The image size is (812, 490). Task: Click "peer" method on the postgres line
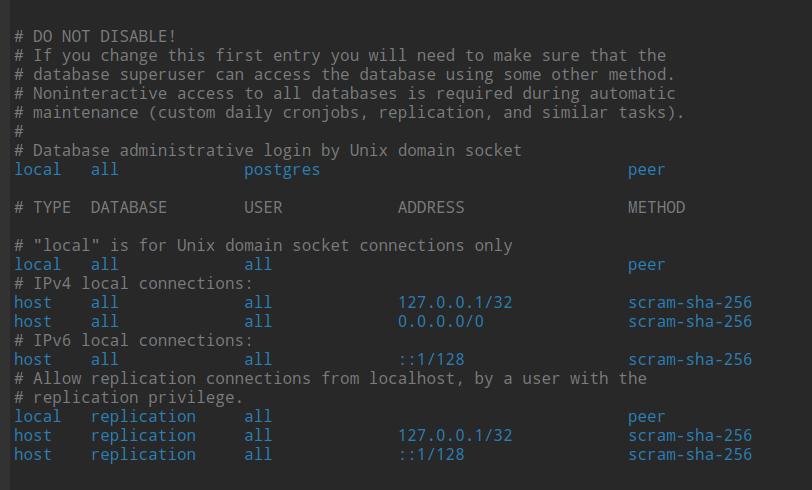click(646, 169)
